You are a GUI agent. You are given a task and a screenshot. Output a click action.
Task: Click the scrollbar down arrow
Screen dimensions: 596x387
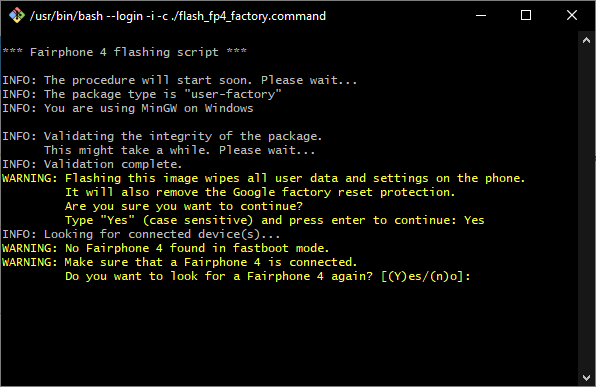(586, 377)
